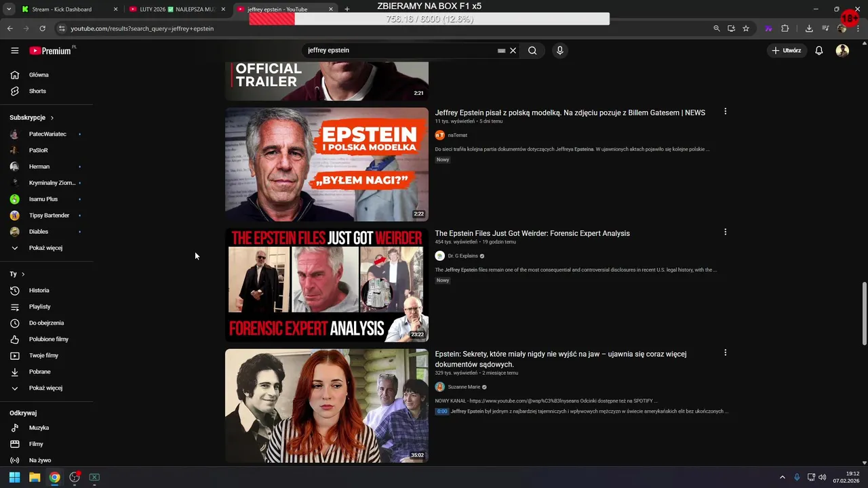Open the Windows Start menu
The image size is (868, 488).
click(x=14, y=477)
